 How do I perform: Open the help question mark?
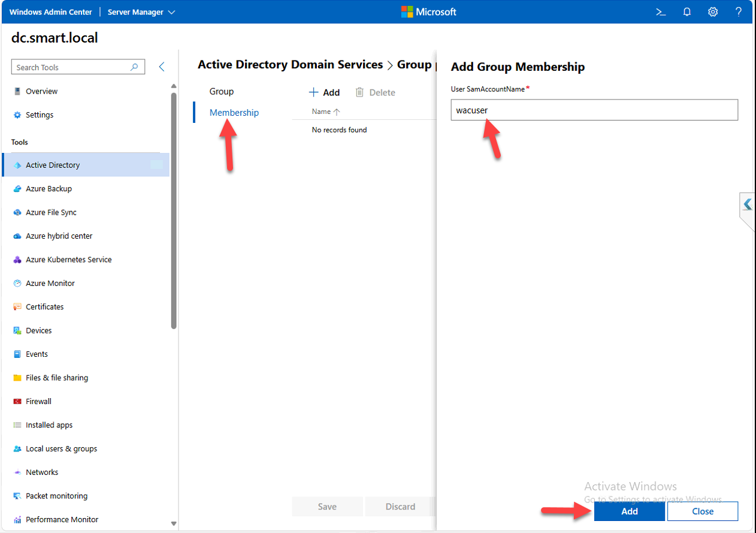point(739,12)
